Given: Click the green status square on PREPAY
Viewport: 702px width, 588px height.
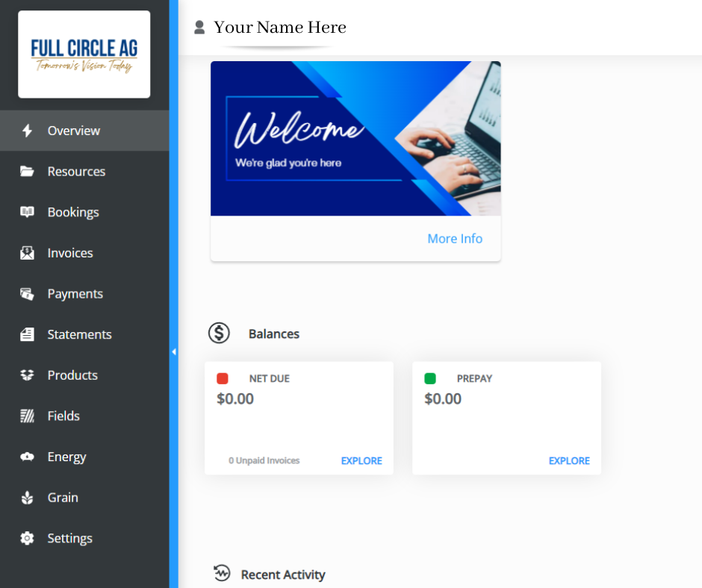Looking at the screenshot, I should coord(429,378).
